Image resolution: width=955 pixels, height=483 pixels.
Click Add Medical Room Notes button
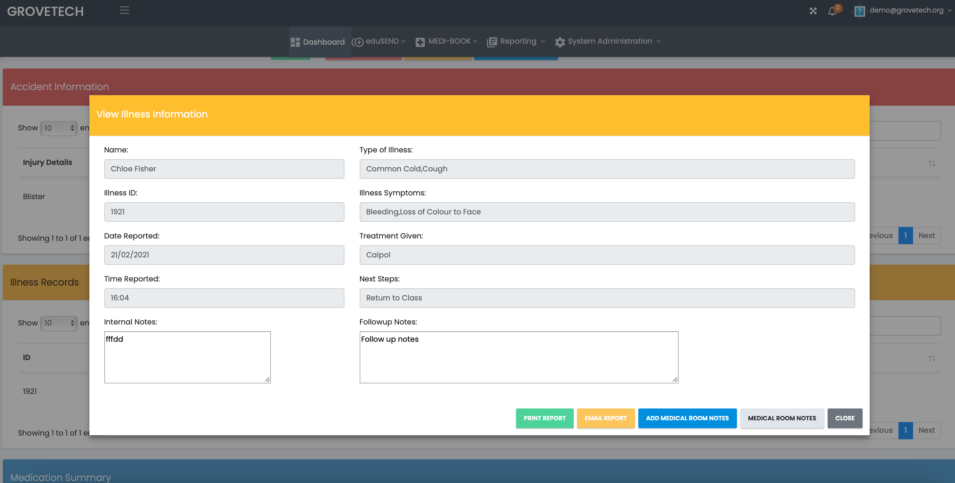(687, 418)
